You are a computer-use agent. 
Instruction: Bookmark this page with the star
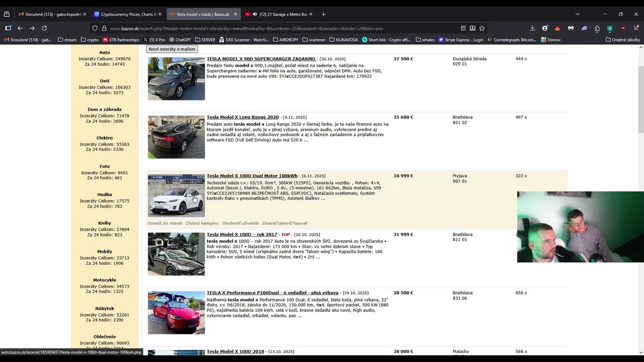[482, 28]
